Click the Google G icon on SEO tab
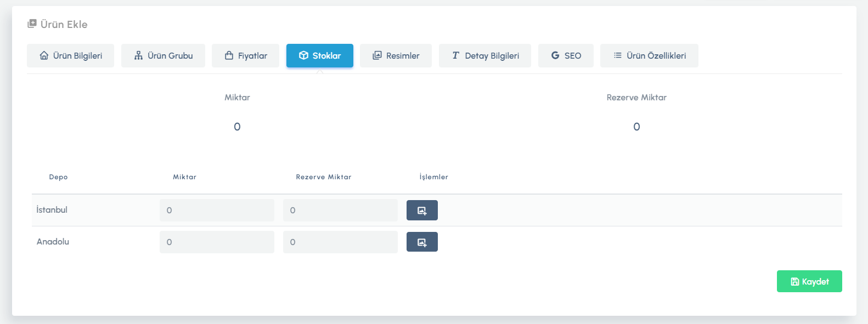 (x=555, y=56)
